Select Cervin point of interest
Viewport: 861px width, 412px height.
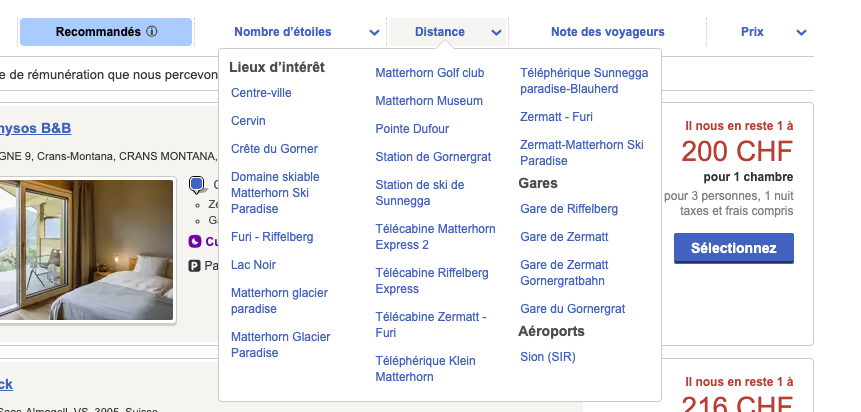[248, 121]
